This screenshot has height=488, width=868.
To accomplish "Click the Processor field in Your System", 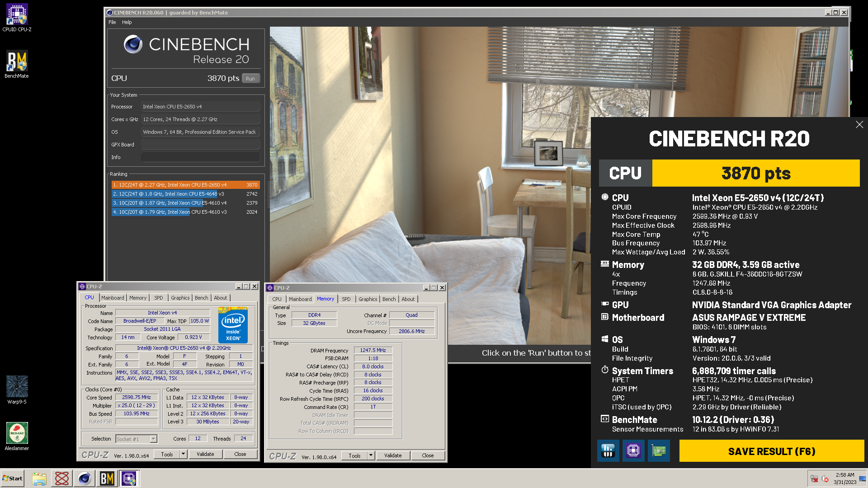I will click(200, 107).
